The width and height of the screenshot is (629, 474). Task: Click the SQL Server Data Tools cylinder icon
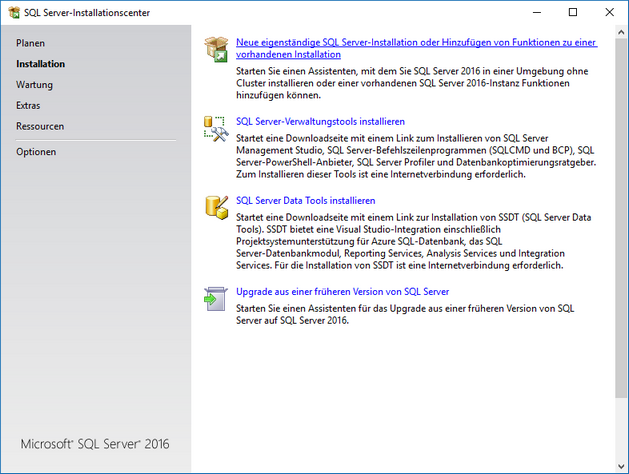pyautogui.click(x=217, y=208)
